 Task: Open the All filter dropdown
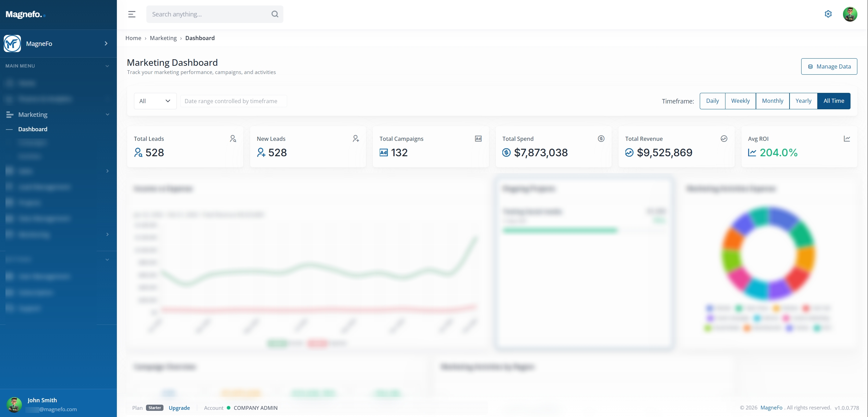tap(155, 101)
